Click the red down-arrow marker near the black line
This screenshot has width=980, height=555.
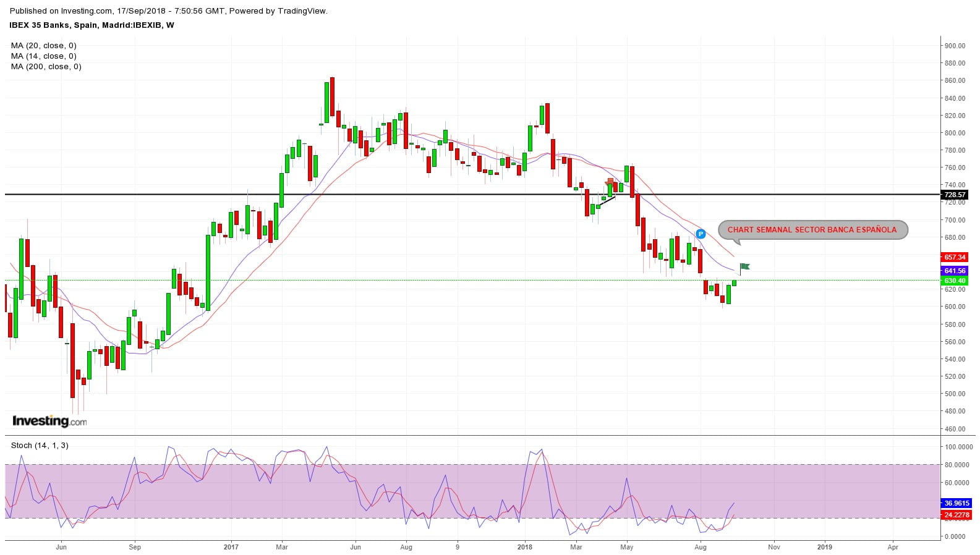click(610, 182)
